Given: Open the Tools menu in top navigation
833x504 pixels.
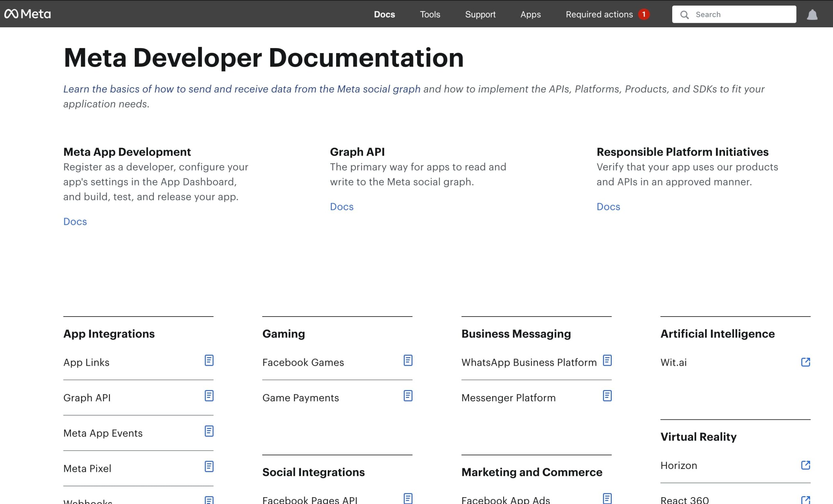Looking at the screenshot, I should 430,14.
